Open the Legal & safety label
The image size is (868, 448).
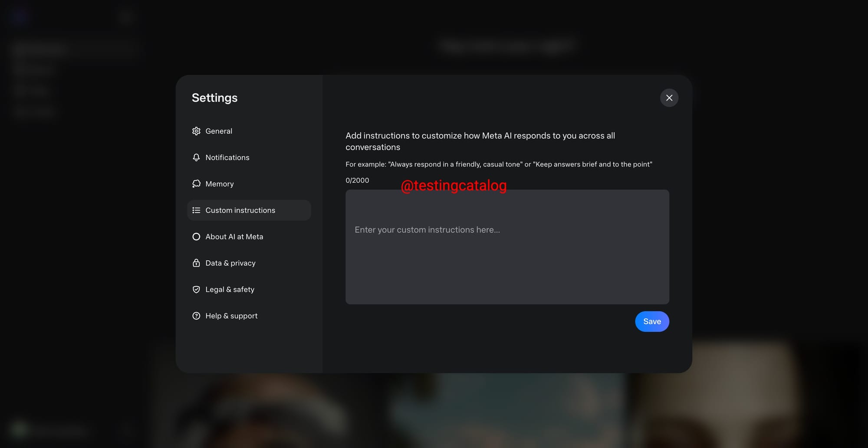tap(230, 290)
